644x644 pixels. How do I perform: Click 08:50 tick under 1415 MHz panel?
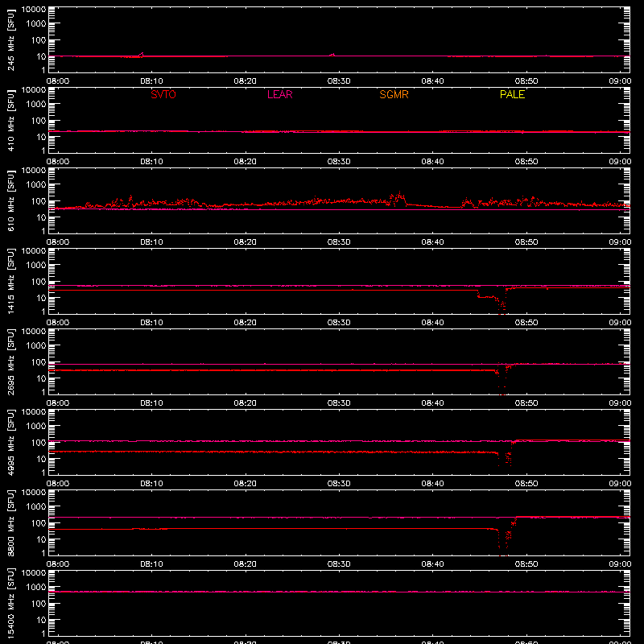526,323
